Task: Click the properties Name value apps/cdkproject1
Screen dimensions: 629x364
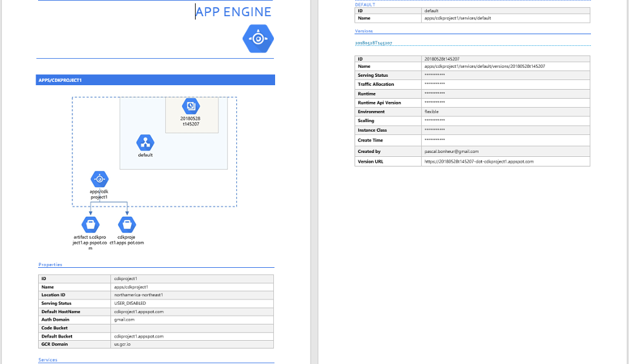Action: 131,287
